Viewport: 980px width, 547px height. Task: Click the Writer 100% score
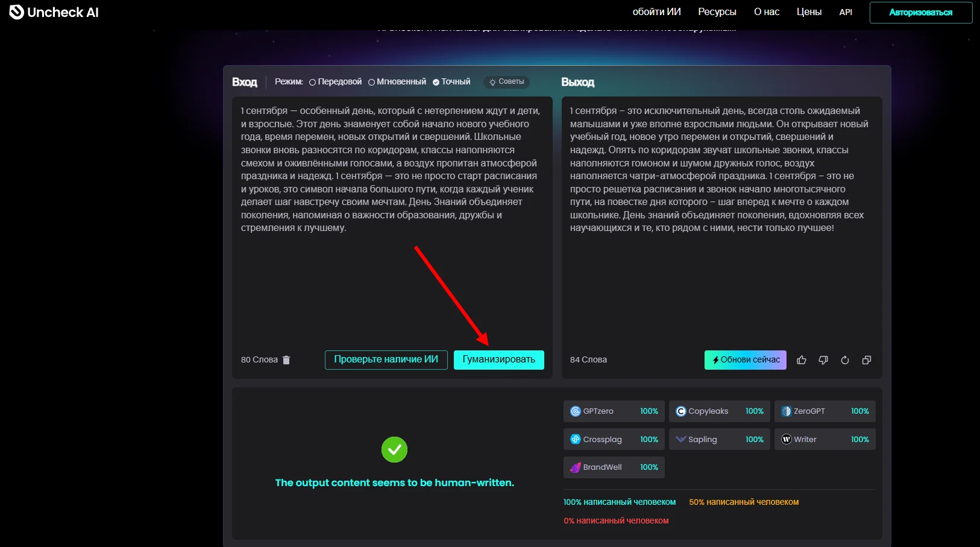click(860, 440)
